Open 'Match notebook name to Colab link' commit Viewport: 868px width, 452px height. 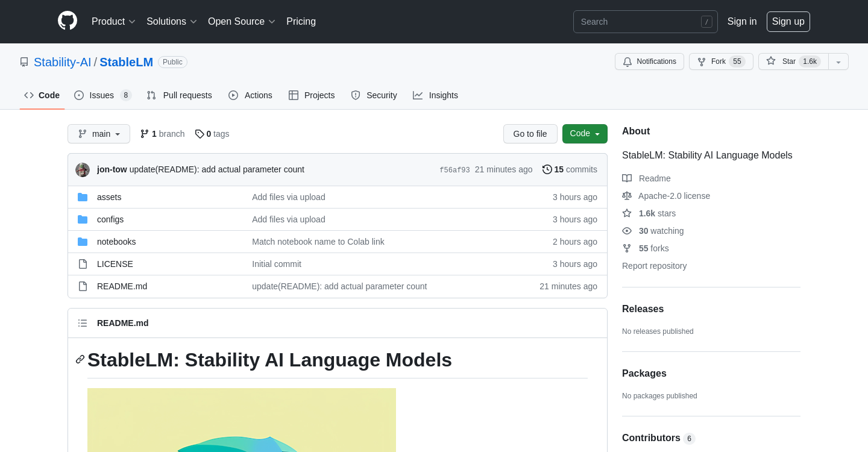pos(318,242)
